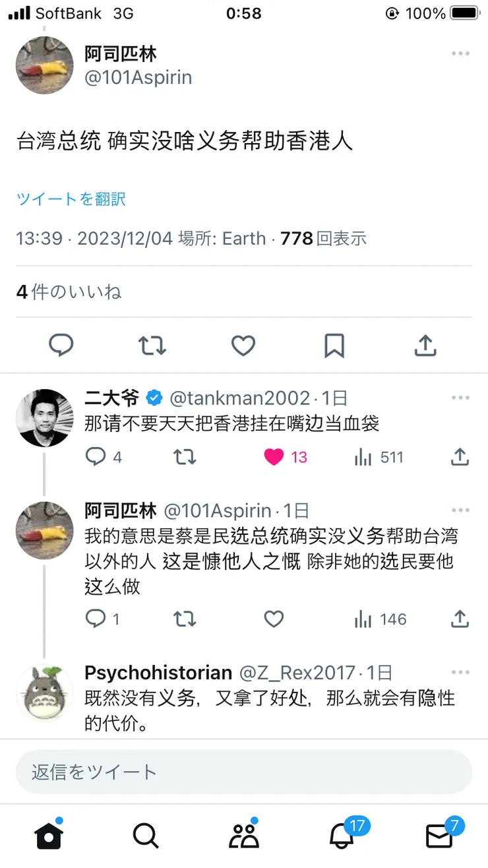Open the reply comment icon on the main tweet
This screenshot has width=488, height=868.
[61, 345]
